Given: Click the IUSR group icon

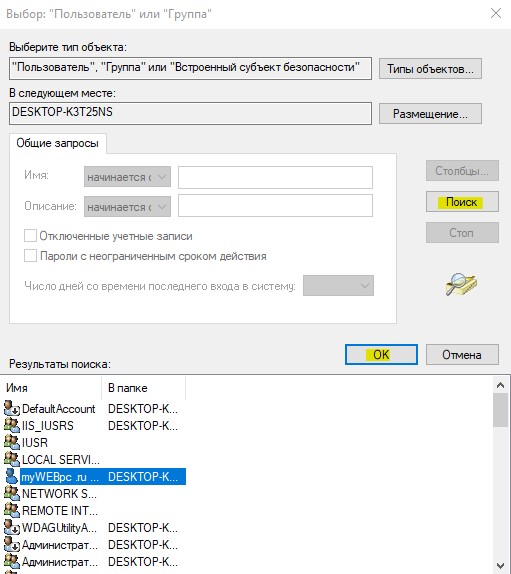Looking at the screenshot, I should pyautogui.click(x=12, y=442).
